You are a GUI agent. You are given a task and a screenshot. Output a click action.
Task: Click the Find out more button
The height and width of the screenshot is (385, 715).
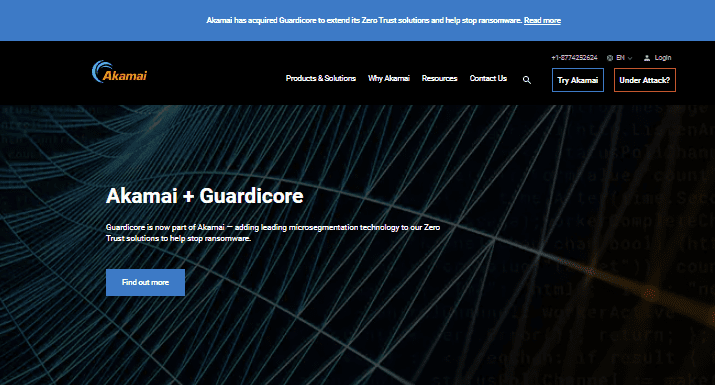coord(145,282)
